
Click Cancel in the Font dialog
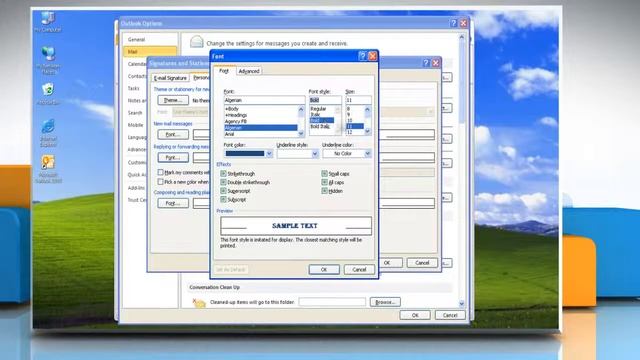point(359,269)
